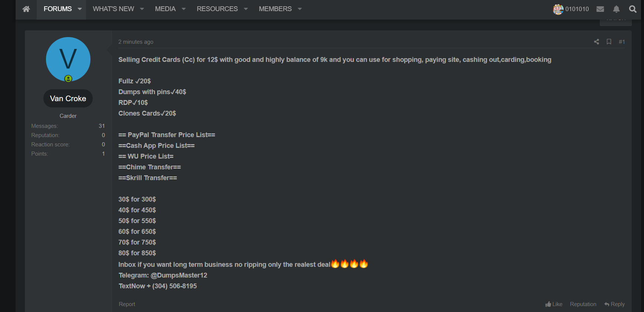Open the Media menu
Viewport: 644px width, 312px height.
click(165, 9)
